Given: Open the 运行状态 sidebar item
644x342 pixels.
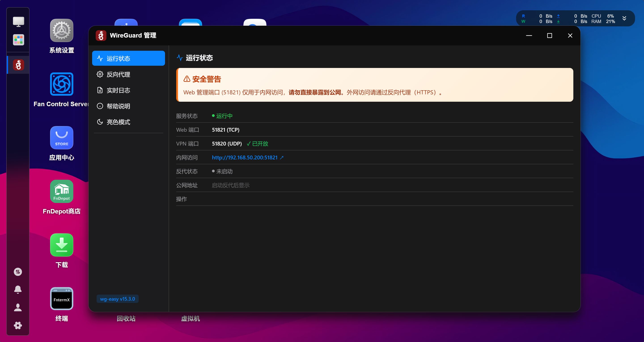Looking at the screenshot, I should pyautogui.click(x=128, y=58).
